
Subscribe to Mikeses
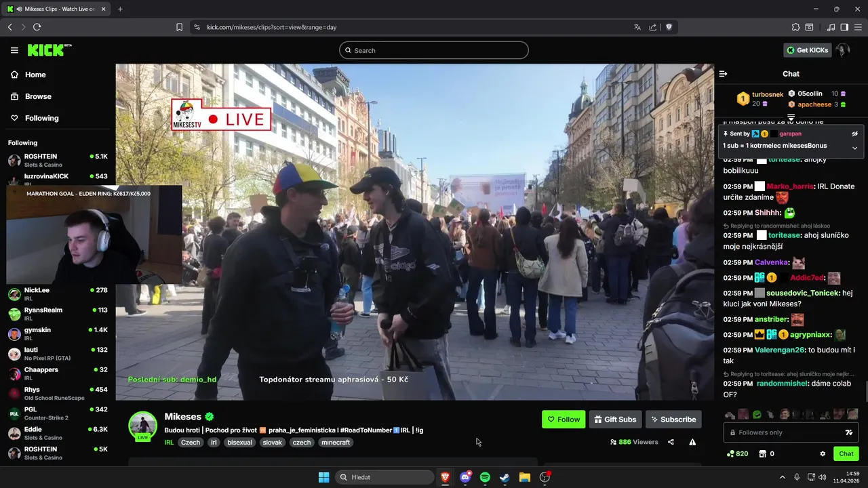[673, 420]
